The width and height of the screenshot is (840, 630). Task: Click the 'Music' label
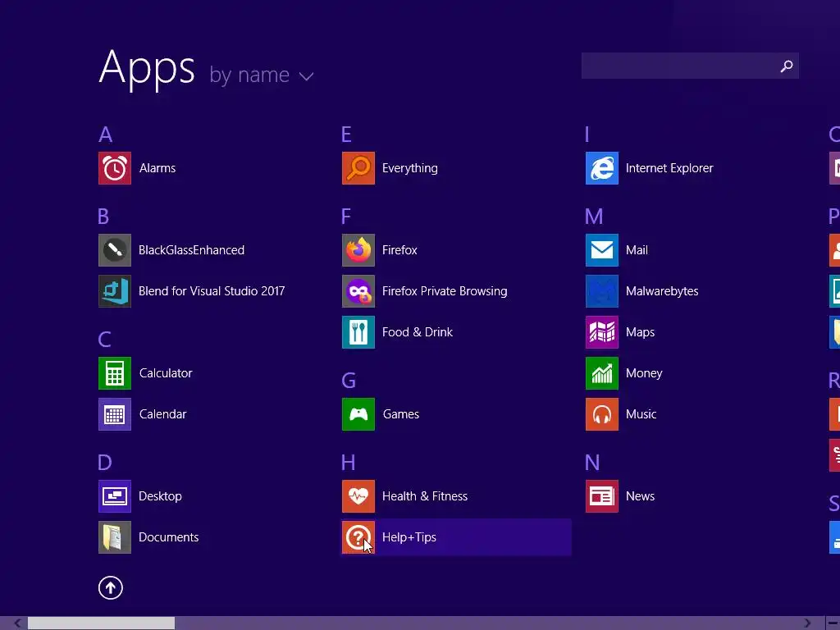click(641, 414)
